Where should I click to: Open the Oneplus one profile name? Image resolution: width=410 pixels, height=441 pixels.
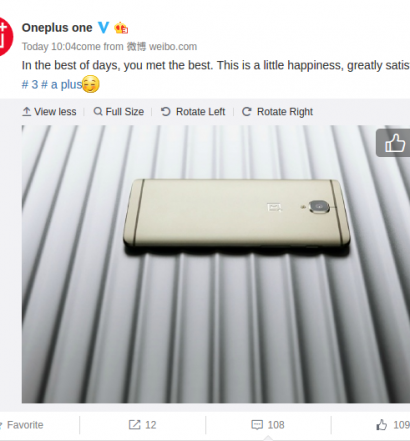(57, 28)
